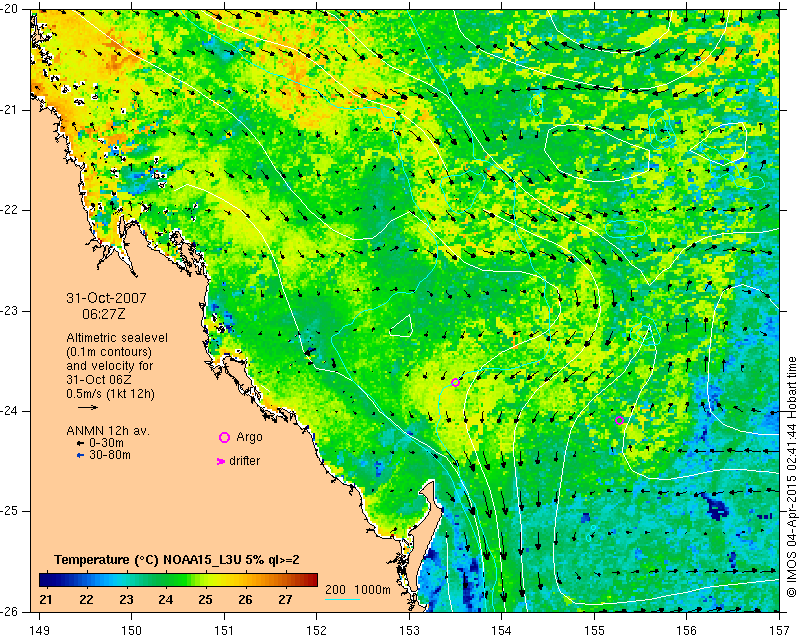Click the latitude axis label "-24"

(x=11, y=411)
